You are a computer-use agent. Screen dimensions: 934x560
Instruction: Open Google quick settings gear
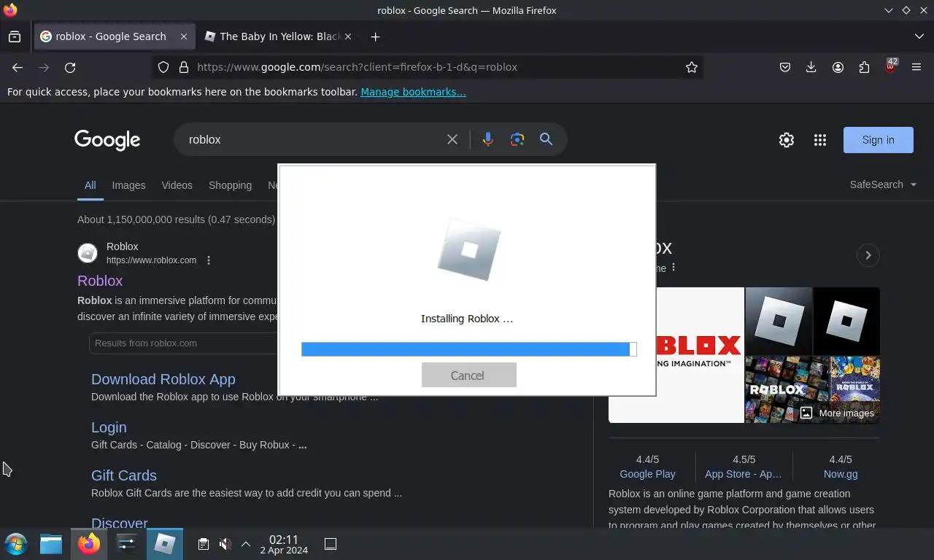(786, 140)
